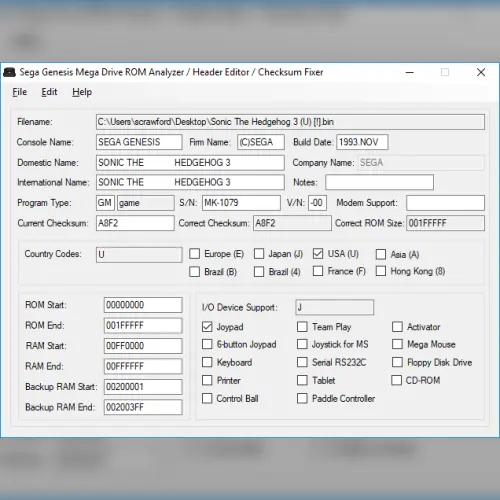Open the File menu
This screenshot has height=500, width=500.
(x=20, y=92)
